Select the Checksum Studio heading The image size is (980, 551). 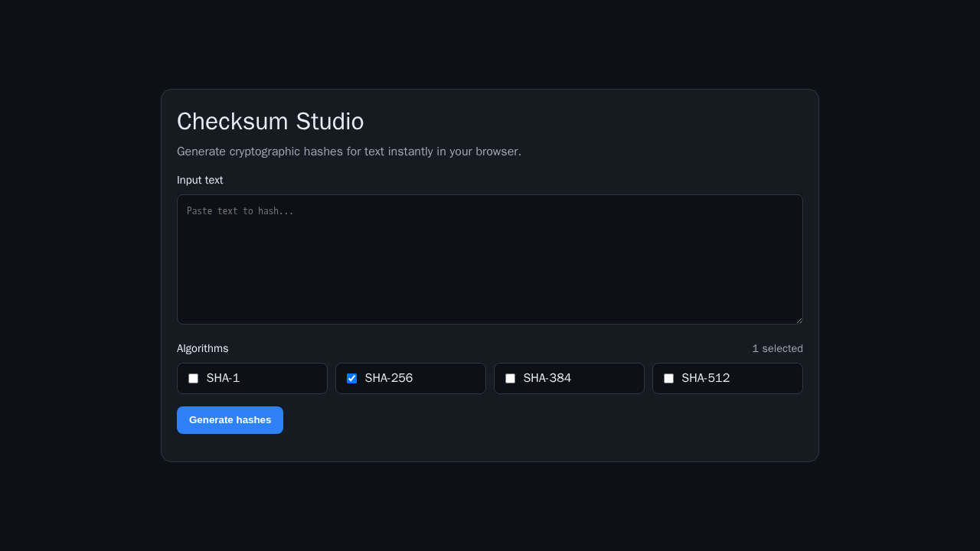click(x=270, y=121)
